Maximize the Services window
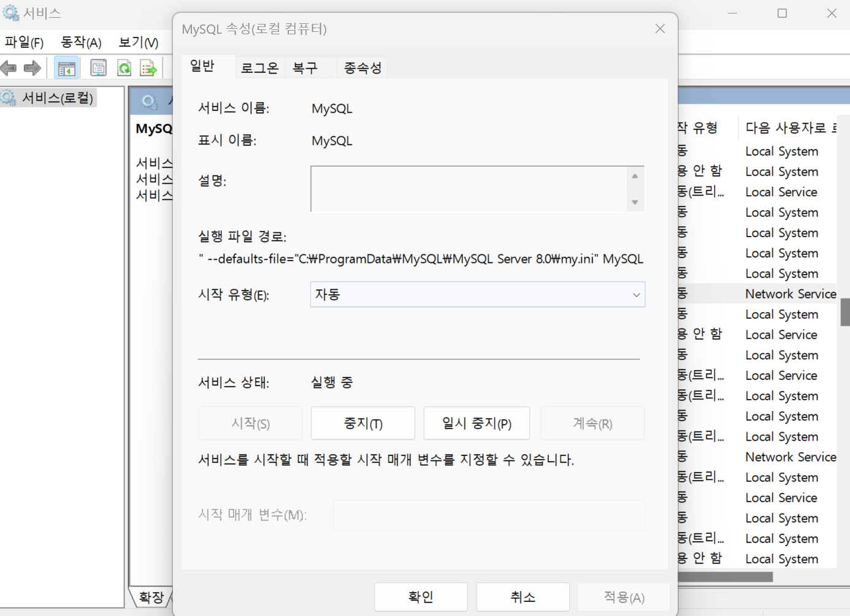 (x=782, y=13)
